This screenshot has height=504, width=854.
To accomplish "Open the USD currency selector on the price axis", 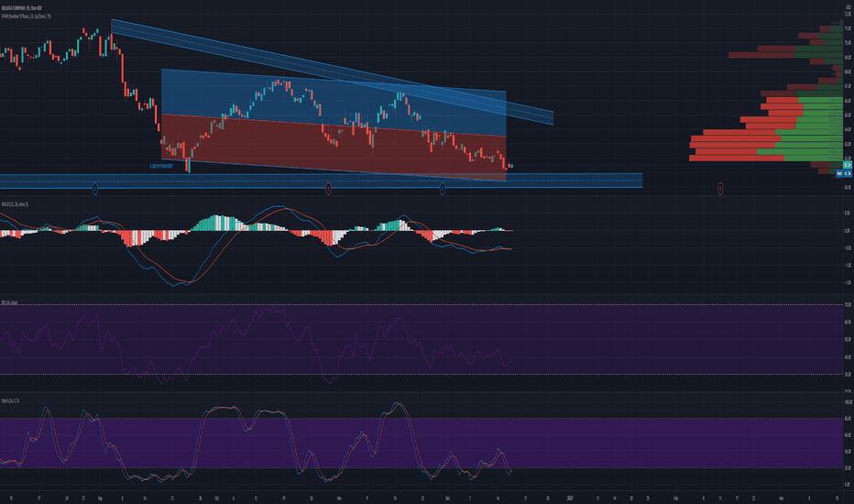I will click(848, 6).
